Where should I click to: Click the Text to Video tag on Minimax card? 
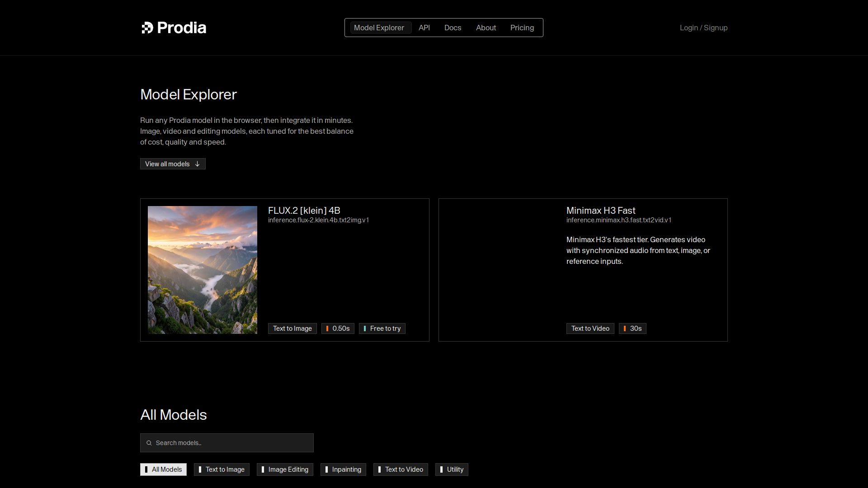[x=590, y=328]
